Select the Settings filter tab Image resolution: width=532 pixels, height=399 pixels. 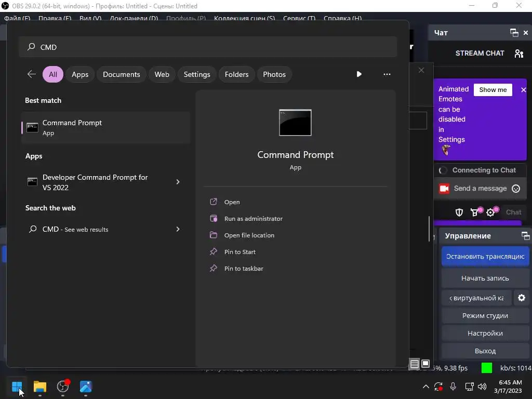click(197, 74)
